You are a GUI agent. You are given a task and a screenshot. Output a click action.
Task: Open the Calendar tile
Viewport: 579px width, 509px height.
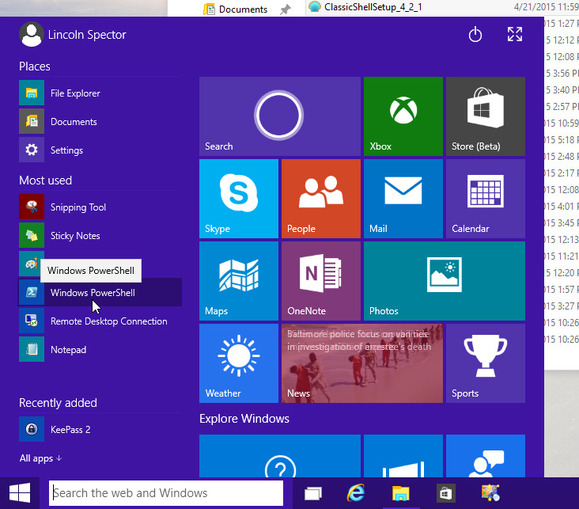pyautogui.click(x=486, y=199)
